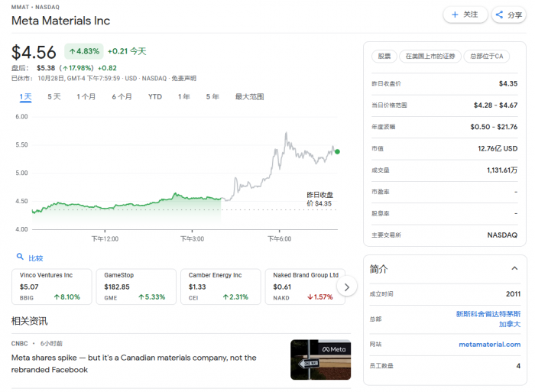Collapse the 简介 section chevron
The width and height of the screenshot is (535, 392).
(x=514, y=268)
